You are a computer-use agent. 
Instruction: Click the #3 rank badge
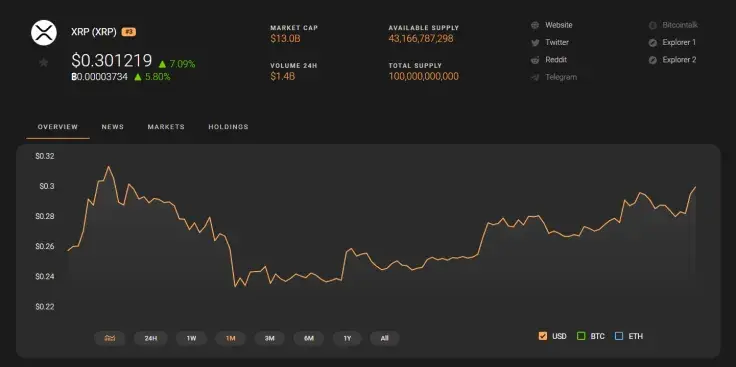coord(129,32)
